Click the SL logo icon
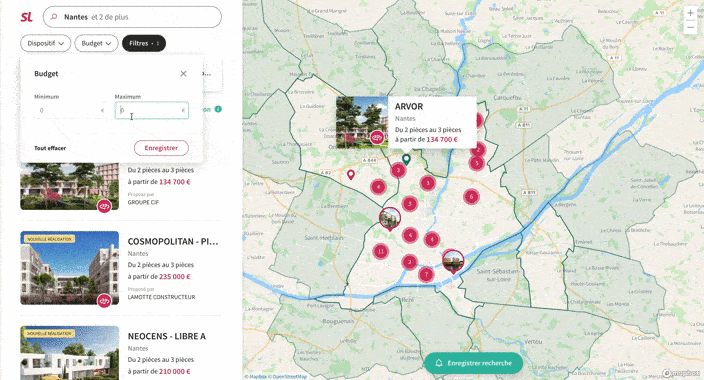704x380 pixels. 26,17
